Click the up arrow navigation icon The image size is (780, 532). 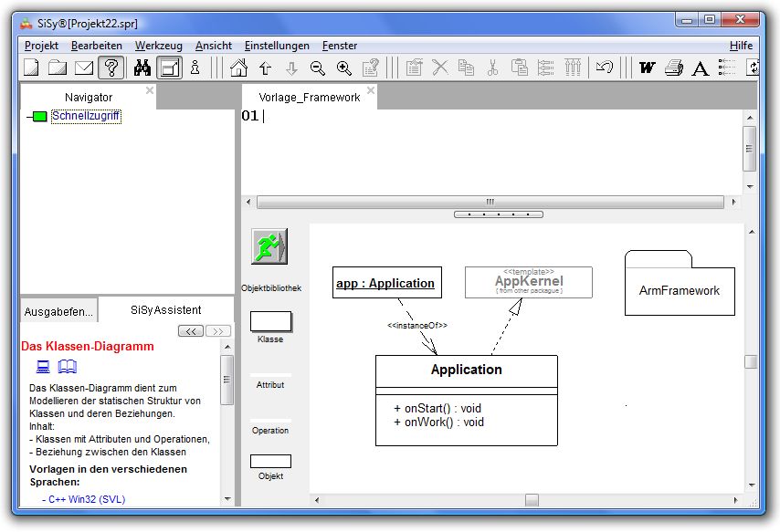(265, 68)
